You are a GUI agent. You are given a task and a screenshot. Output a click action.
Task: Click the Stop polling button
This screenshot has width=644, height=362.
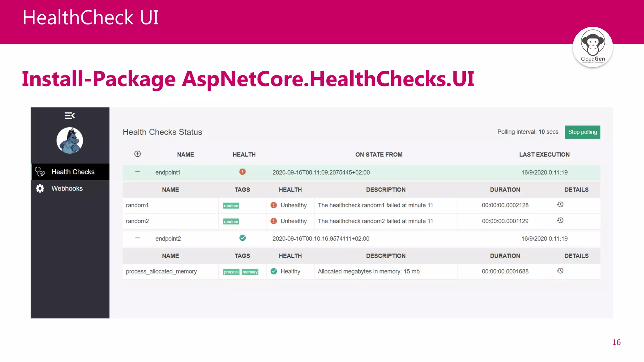pos(582,132)
